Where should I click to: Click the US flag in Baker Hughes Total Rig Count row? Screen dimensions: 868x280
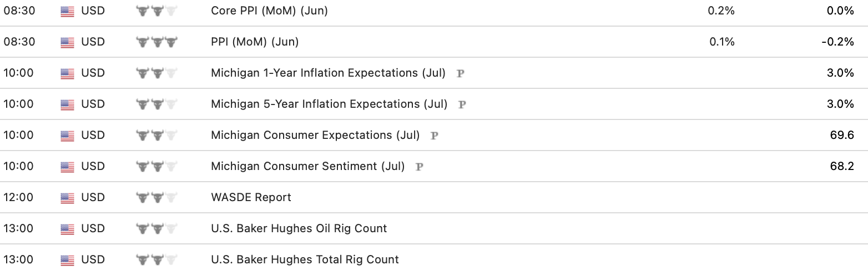pyautogui.click(x=67, y=259)
